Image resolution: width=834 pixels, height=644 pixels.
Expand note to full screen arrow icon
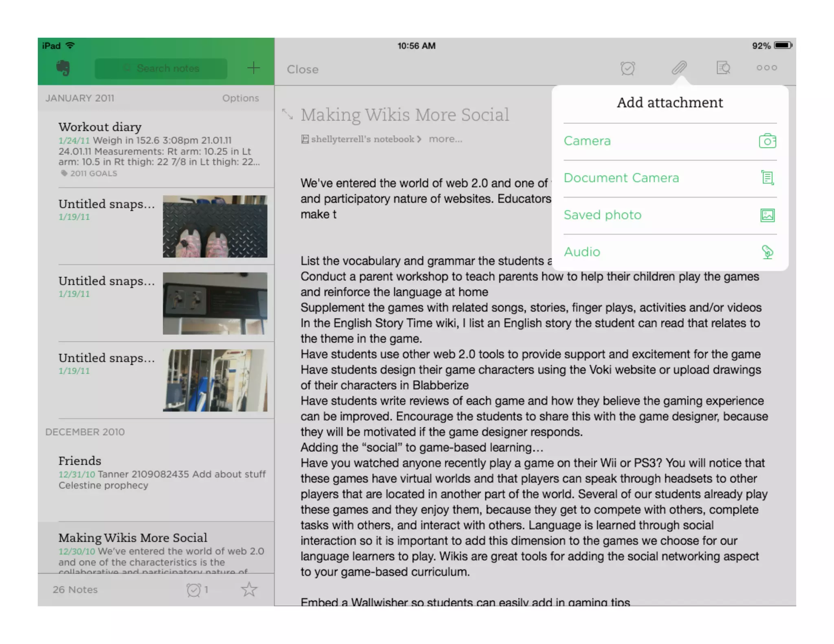point(288,114)
